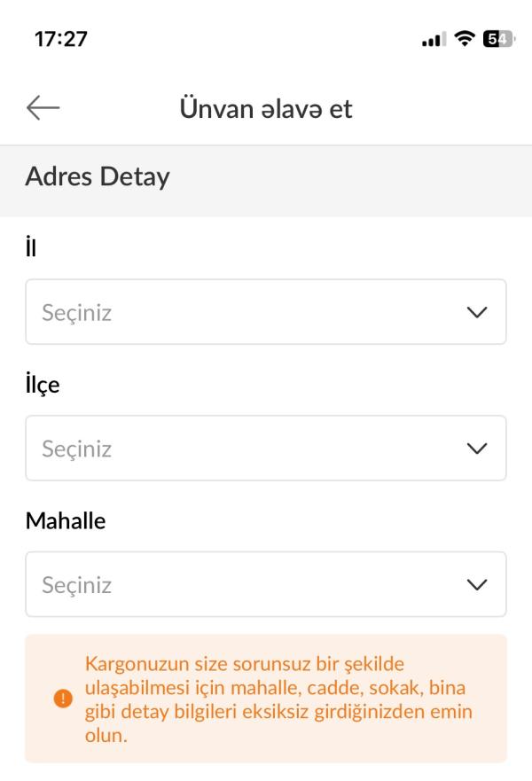
Task: Expand the Mahalle dropdown chevron
Action: coord(476,585)
